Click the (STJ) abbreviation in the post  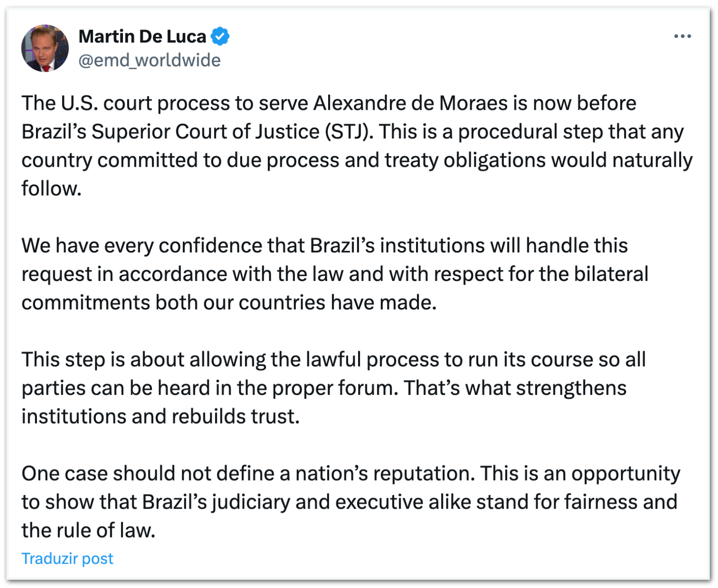(x=349, y=132)
